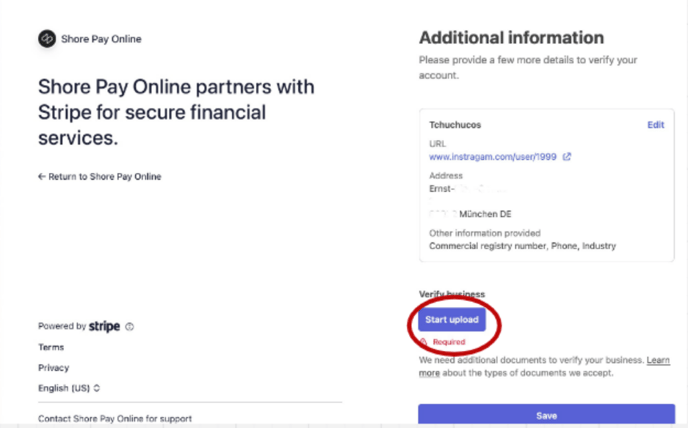
Task: Open the Privacy page
Action: click(54, 367)
